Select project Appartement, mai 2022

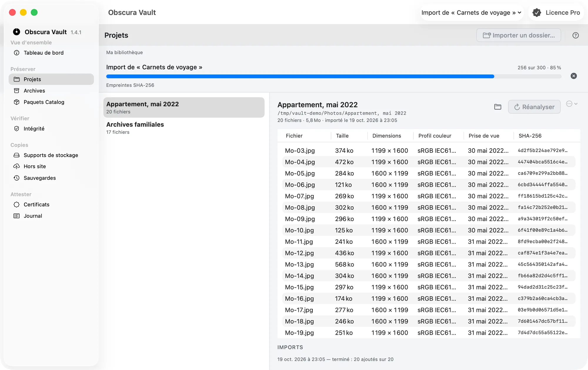point(184,107)
